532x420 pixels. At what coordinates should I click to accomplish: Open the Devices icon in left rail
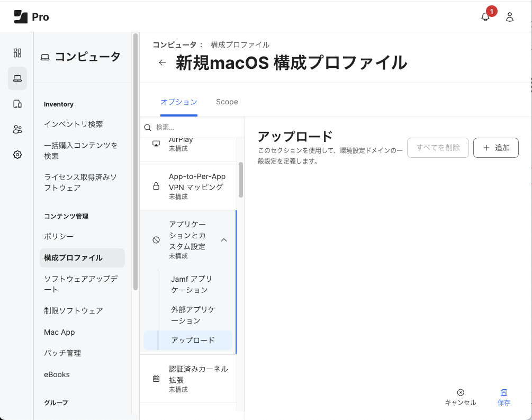pyautogui.click(x=17, y=104)
